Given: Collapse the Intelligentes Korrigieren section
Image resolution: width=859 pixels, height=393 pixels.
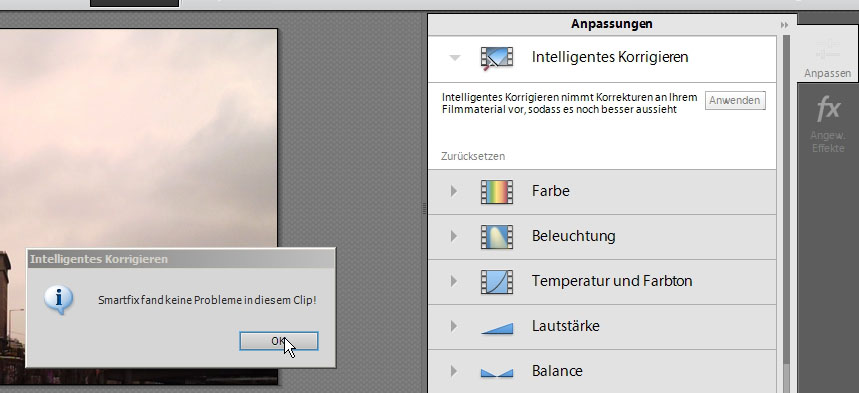Looking at the screenshot, I should (455, 58).
